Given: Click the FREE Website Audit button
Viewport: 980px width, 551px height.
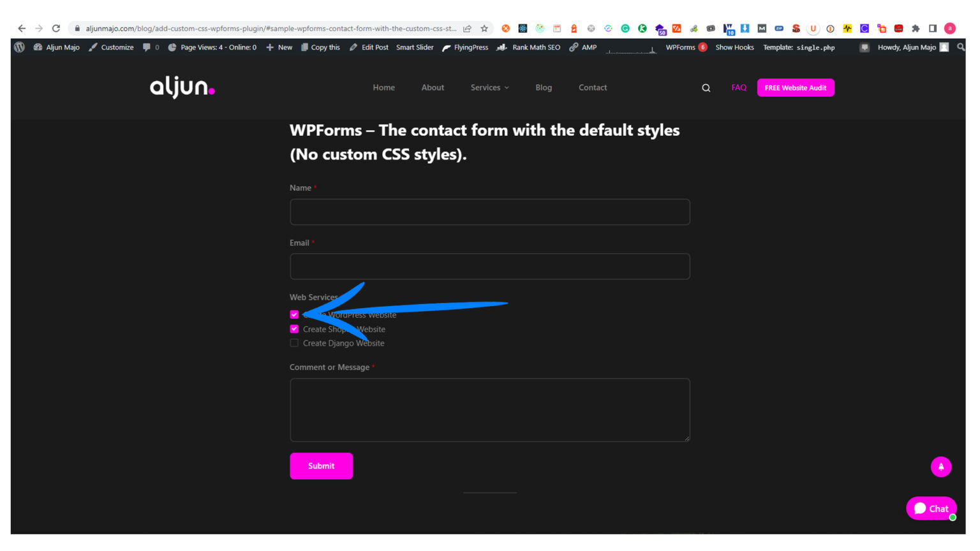Looking at the screenshot, I should (795, 87).
